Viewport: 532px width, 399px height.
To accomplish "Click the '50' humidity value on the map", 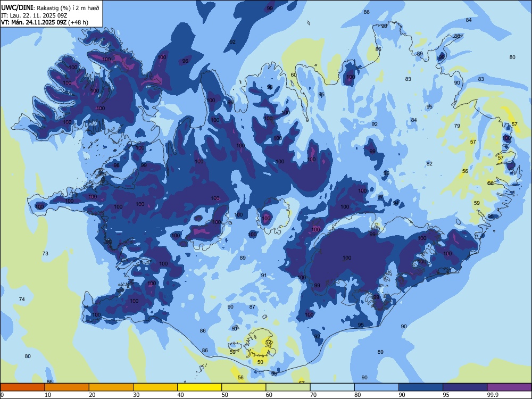I will click(260, 362).
